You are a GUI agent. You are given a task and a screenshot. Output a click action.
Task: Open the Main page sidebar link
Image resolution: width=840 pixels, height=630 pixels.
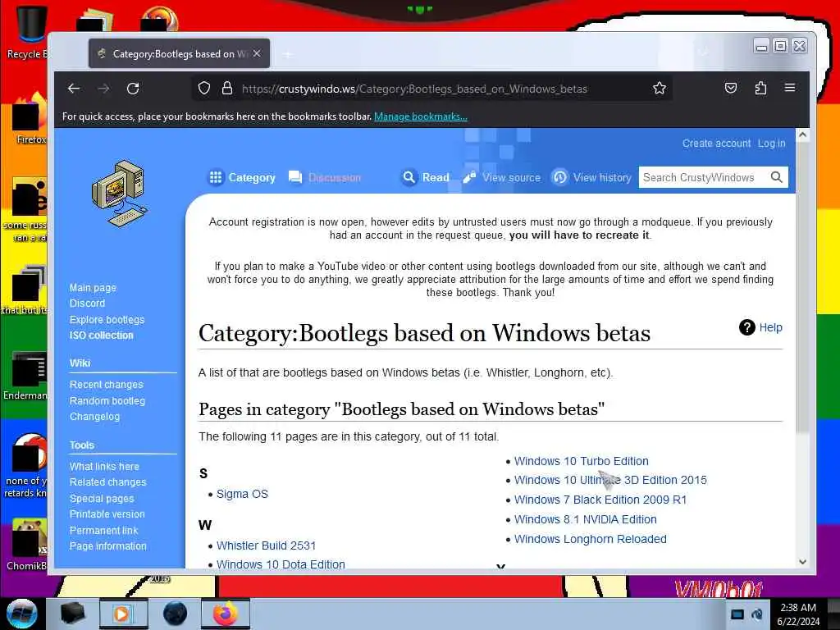(x=93, y=288)
